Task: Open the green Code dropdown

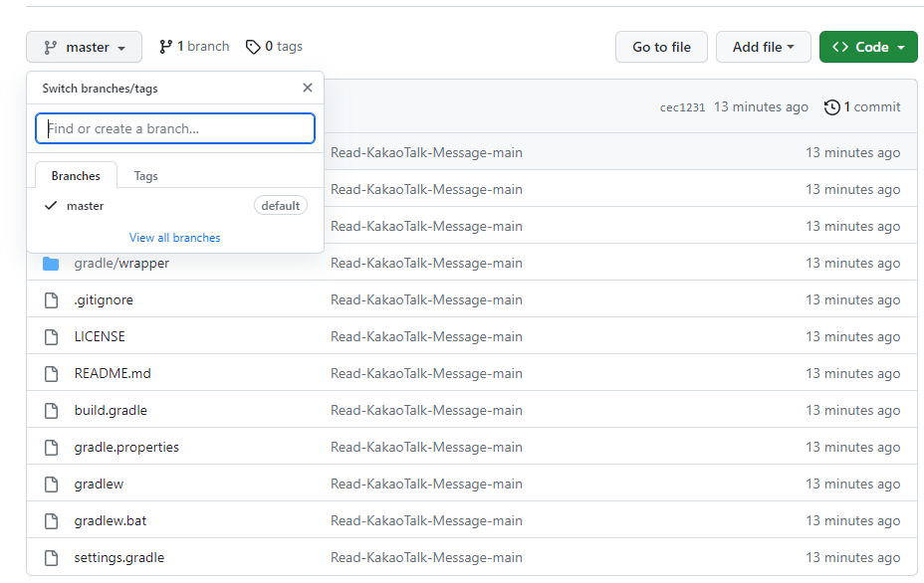Action: [868, 47]
